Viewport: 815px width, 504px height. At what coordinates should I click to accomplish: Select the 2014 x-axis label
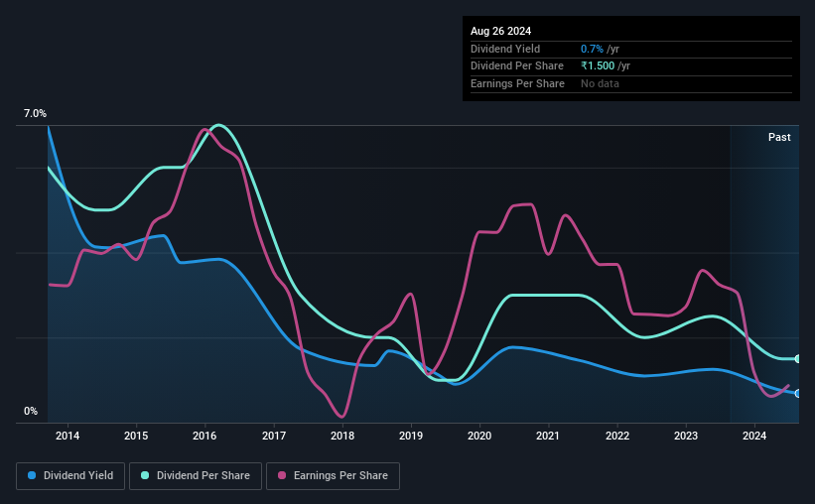click(68, 436)
